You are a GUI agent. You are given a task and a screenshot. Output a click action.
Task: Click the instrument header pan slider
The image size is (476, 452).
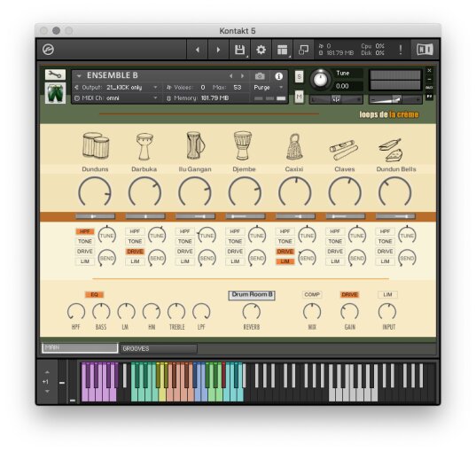tap(336, 99)
